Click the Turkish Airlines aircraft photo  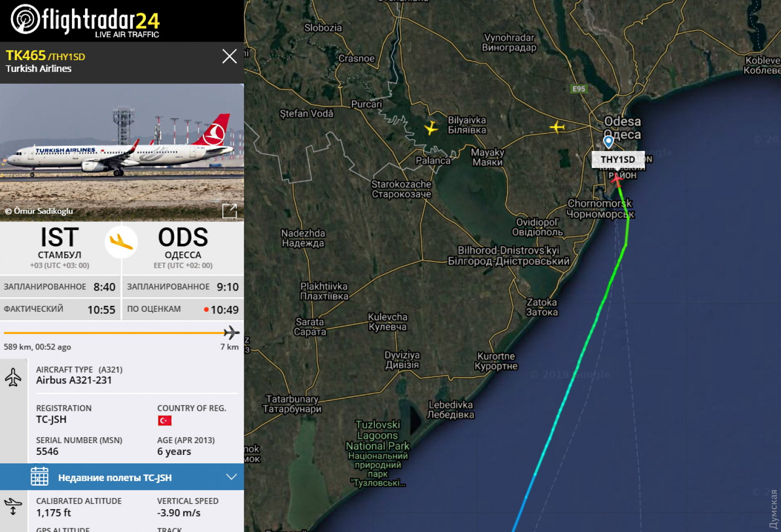[122, 152]
